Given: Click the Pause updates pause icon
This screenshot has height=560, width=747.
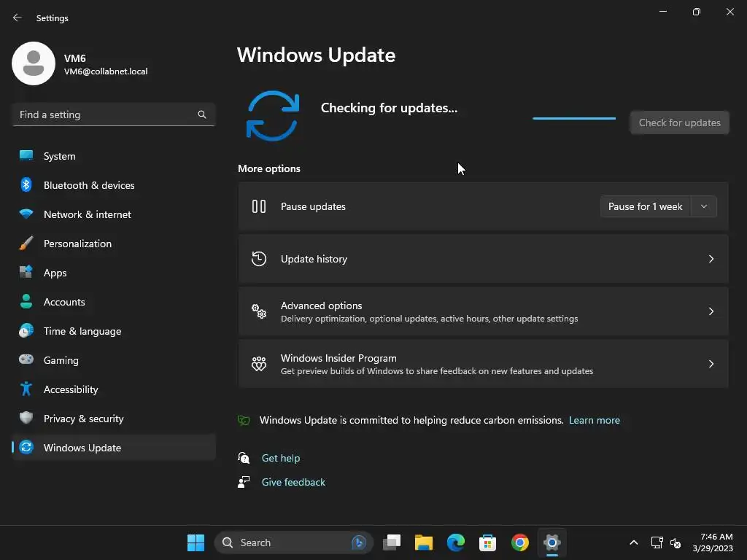Looking at the screenshot, I should (x=259, y=206).
